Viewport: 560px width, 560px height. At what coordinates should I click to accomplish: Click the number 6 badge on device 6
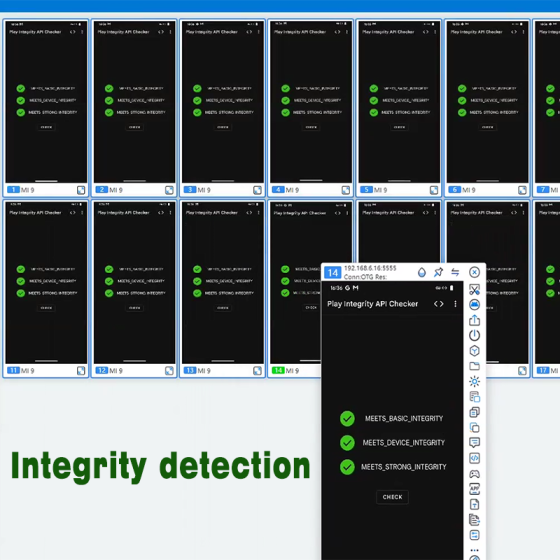454,190
